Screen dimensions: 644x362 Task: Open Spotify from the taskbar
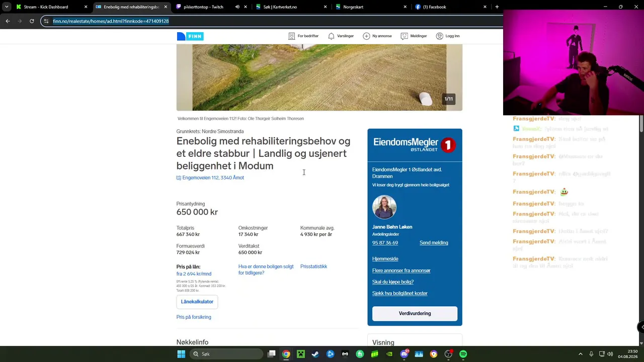tap(463, 354)
